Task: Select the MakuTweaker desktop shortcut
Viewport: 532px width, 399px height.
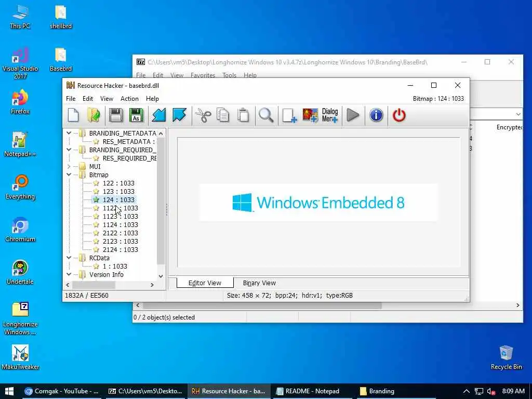Action: [x=20, y=357]
